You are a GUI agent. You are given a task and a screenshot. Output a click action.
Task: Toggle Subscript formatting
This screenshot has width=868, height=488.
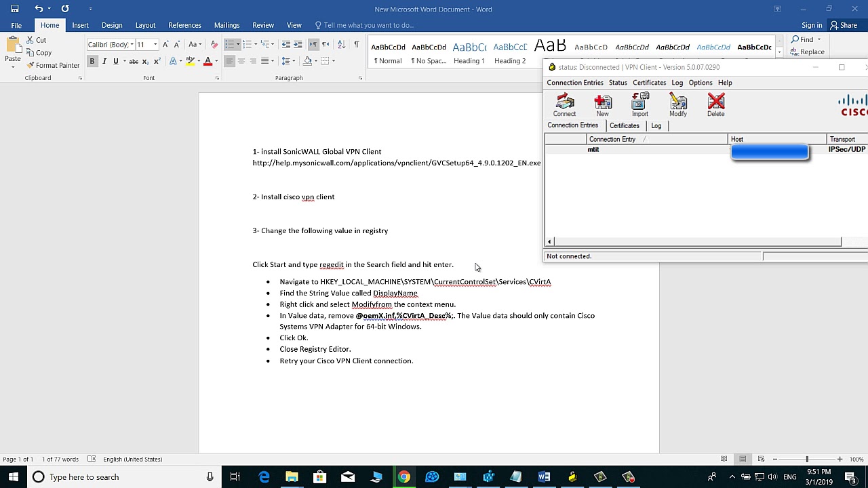click(x=145, y=61)
